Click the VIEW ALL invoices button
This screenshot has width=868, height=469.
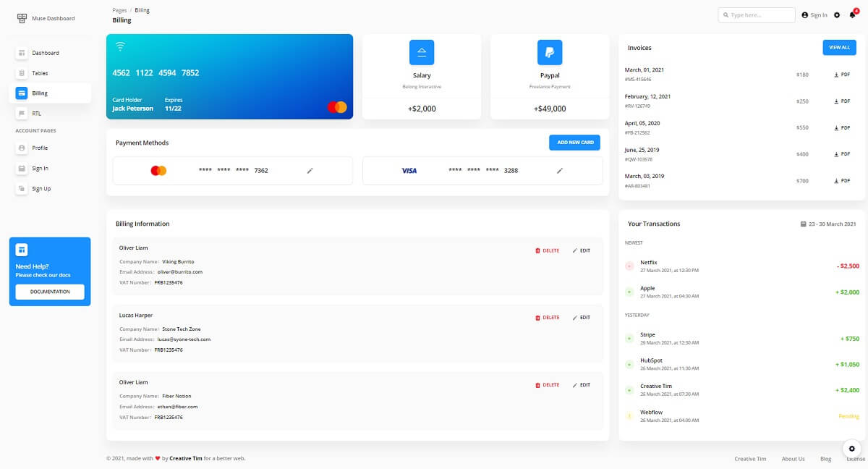pos(839,47)
